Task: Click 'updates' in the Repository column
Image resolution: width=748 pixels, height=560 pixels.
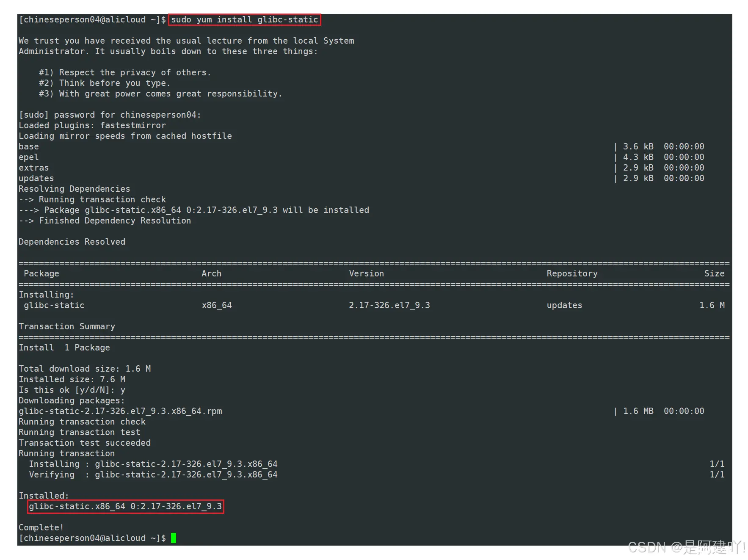Action: point(565,305)
